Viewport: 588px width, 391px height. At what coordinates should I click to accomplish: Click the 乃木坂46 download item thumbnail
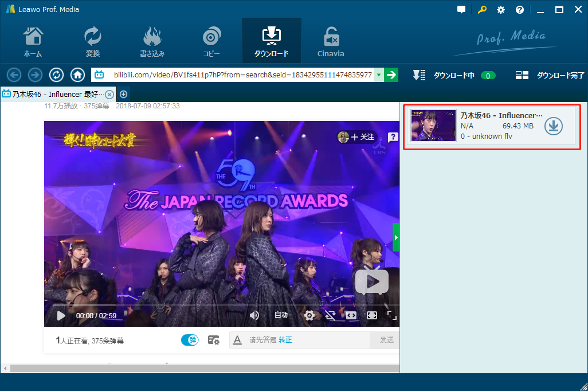pyautogui.click(x=433, y=126)
